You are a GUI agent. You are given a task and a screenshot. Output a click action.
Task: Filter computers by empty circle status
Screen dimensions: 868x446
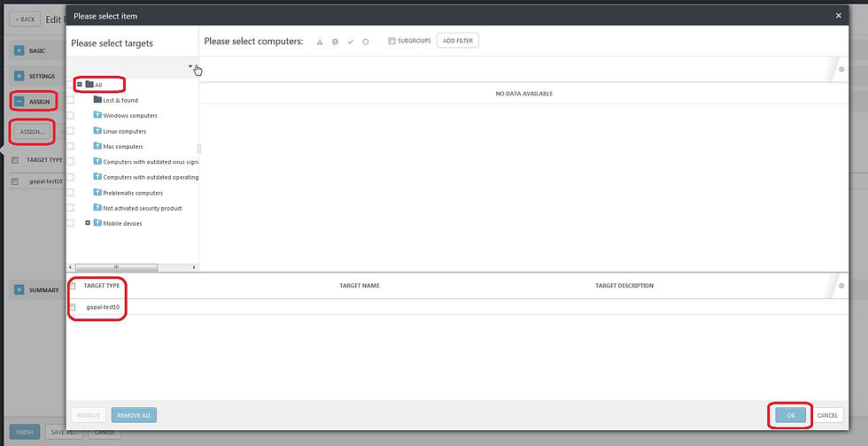click(x=365, y=42)
